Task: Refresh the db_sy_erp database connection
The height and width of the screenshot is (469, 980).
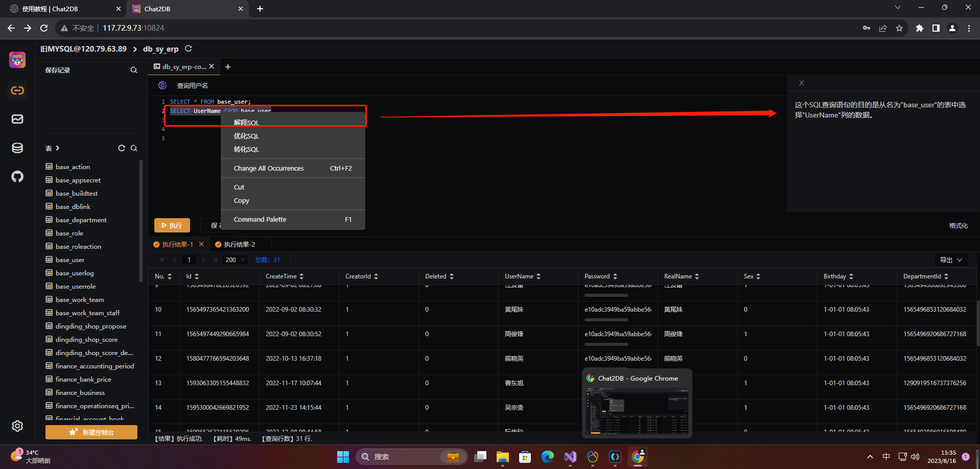Action: [188, 49]
